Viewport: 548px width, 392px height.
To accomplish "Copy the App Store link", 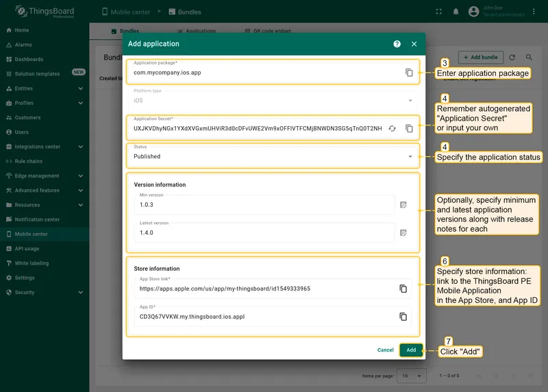I will coord(403,289).
